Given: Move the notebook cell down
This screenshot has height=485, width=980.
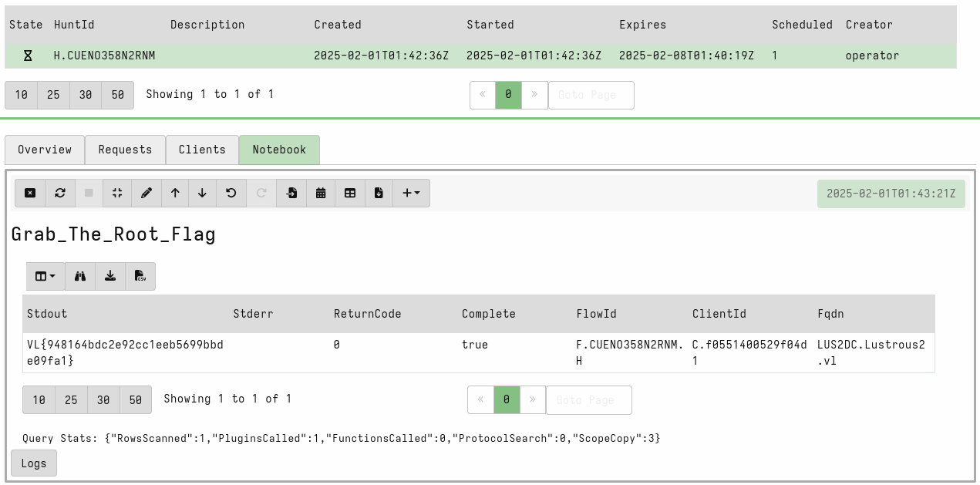Looking at the screenshot, I should point(202,194).
